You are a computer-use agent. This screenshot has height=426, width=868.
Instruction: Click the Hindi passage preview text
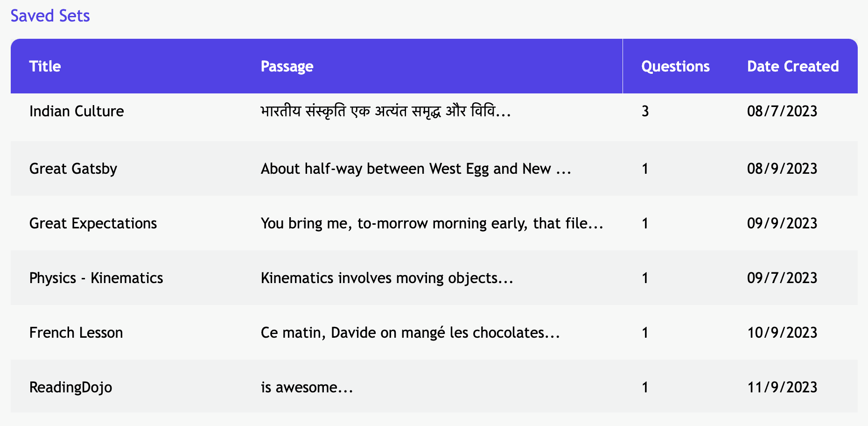click(x=385, y=111)
